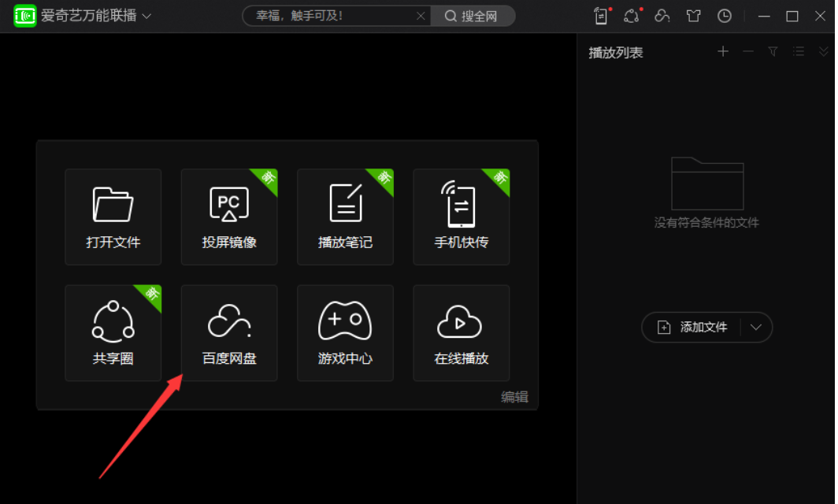The height and width of the screenshot is (504, 838).
Task: Click the 添加文件 button
Action: 692,327
